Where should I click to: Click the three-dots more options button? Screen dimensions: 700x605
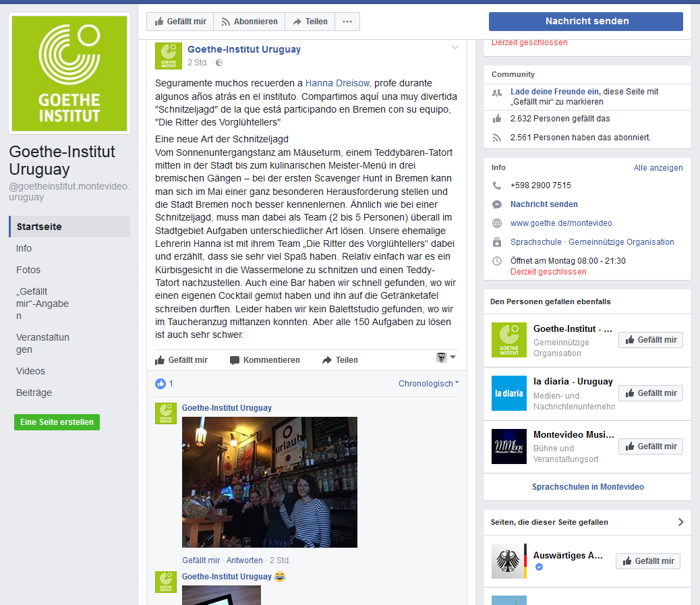tap(347, 22)
